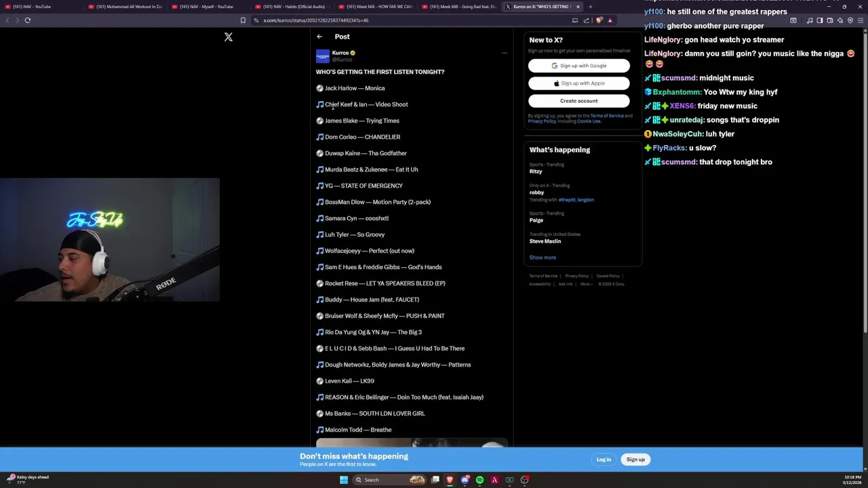Reload the page with the refresh icon
The image size is (868, 488).
(28, 20)
